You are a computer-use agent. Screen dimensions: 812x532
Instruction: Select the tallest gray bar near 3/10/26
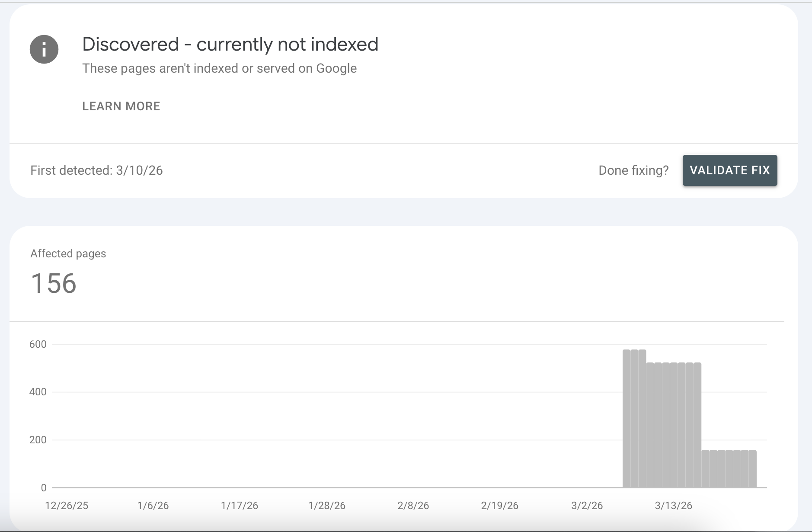[x=627, y=415]
